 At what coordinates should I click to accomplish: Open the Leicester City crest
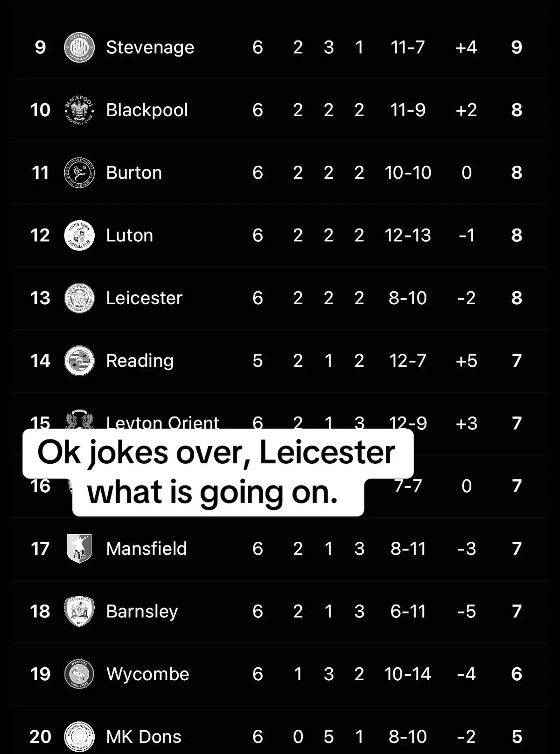click(x=79, y=298)
